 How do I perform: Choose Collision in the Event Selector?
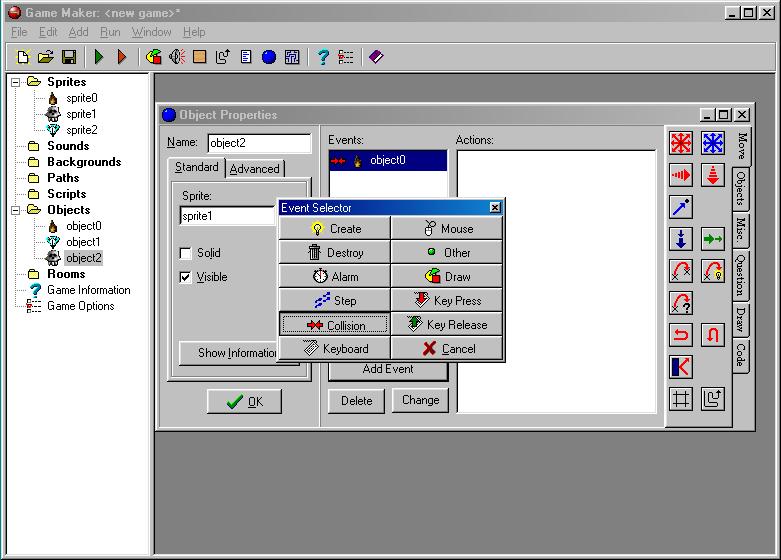[x=335, y=325]
